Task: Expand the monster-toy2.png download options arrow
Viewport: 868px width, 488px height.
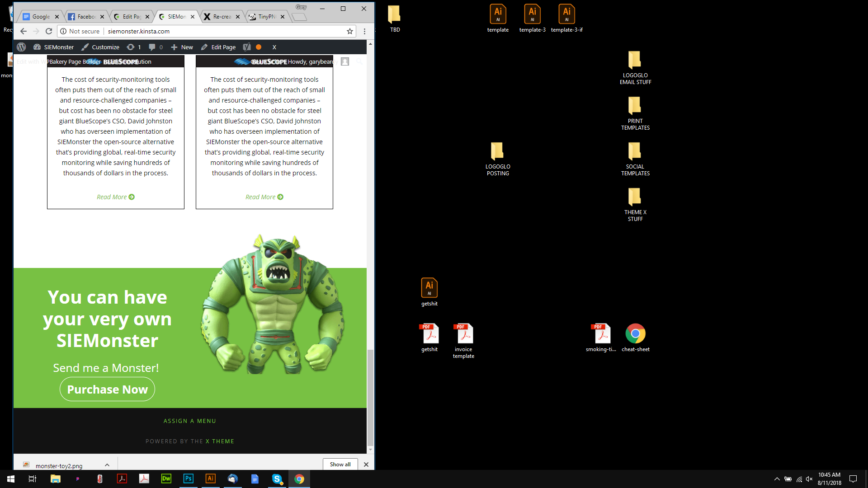Action: [x=107, y=465]
